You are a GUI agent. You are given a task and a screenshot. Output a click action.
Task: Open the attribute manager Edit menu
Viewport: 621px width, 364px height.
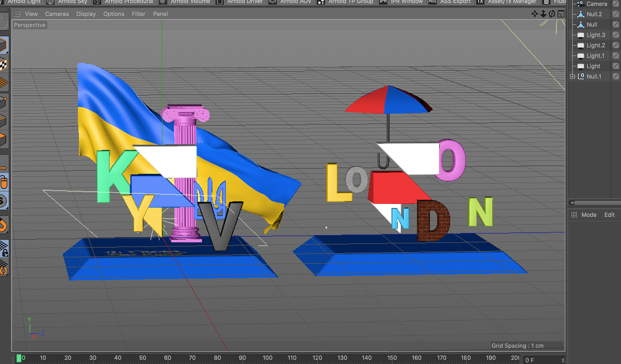(x=609, y=215)
